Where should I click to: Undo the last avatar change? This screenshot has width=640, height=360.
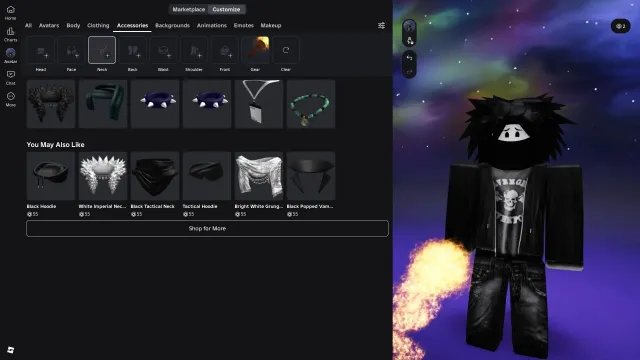[409, 58]
